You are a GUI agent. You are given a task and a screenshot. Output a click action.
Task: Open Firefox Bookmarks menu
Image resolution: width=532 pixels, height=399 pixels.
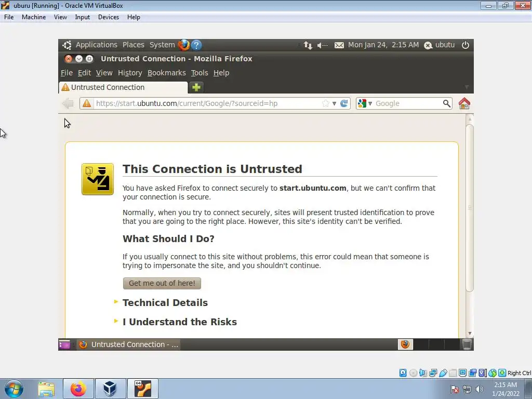point(167,73)
